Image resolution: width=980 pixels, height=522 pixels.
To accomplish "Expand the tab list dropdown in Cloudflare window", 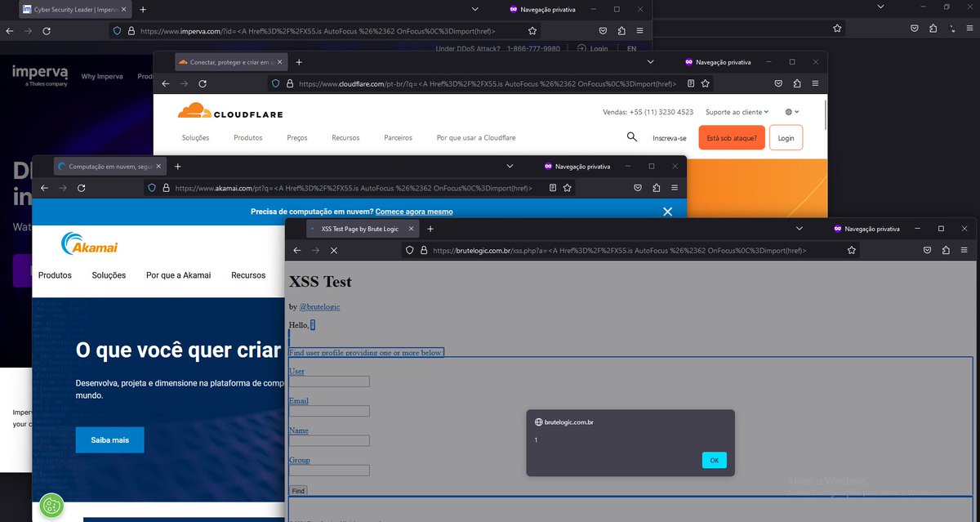I will pyautogui.click(x=650, y=62).
